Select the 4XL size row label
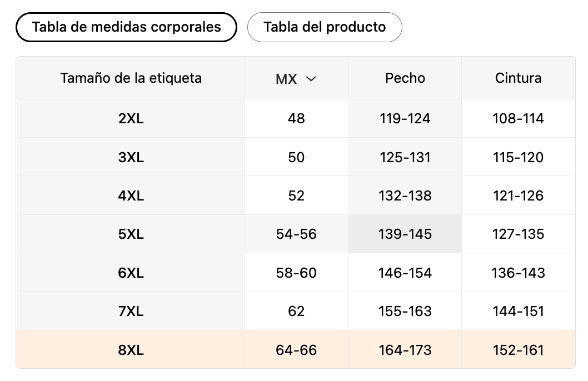The image size is (588, 381). 131,196
